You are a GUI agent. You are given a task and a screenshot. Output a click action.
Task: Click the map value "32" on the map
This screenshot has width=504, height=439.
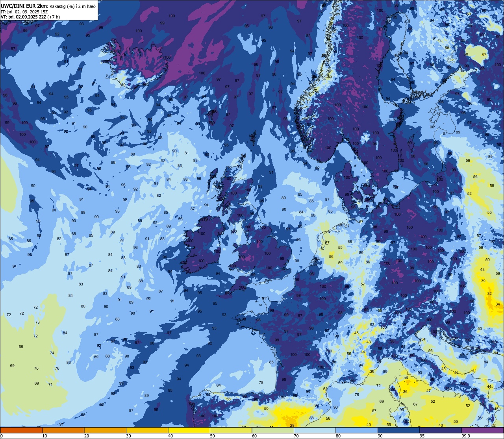tap(489, 294)
